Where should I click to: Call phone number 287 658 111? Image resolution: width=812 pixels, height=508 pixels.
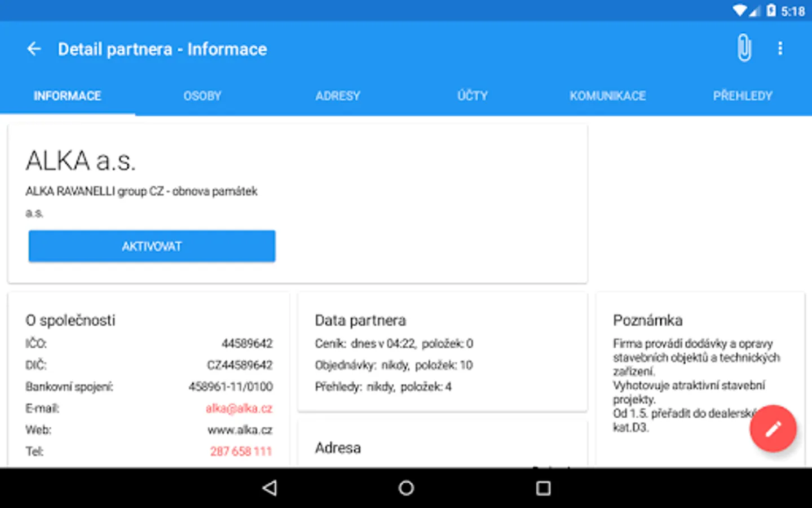click(x=241, y=452)
